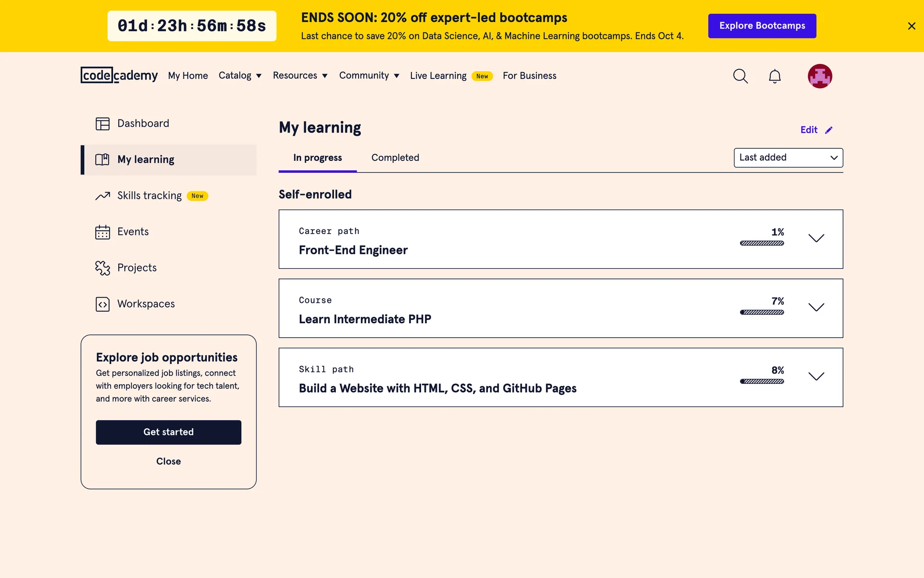Click the Skills tracking chart icon
This screenshot has width=924, height=578.
click(x=103, y=196)
